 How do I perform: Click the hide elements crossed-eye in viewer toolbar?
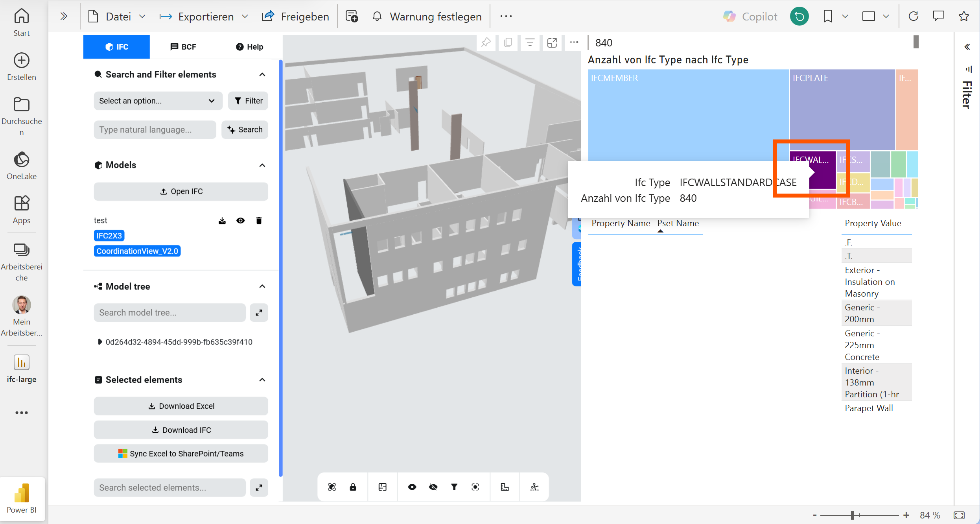tap(433, 487)
